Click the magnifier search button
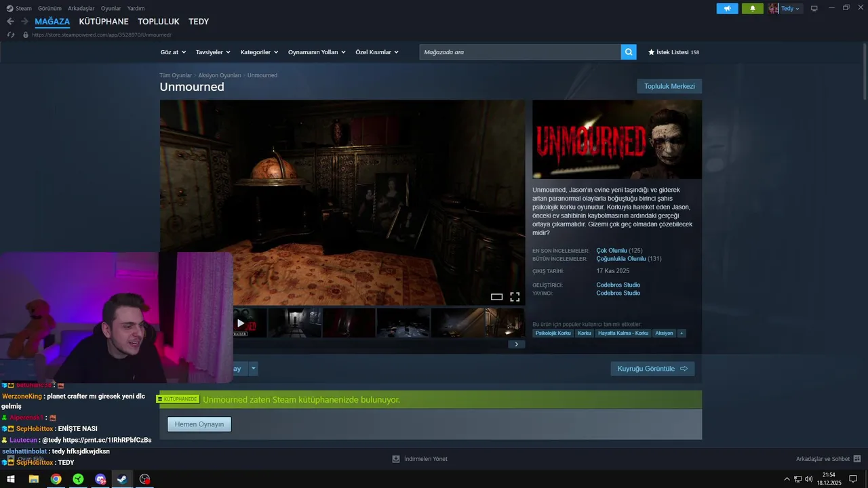Viewport: 868px width, 488px height. (x=629, y=52)
